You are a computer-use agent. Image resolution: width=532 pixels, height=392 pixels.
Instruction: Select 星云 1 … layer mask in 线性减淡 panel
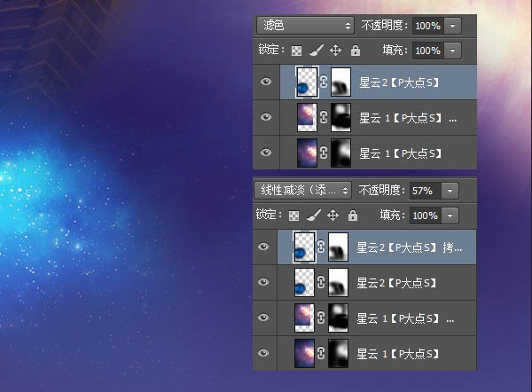(x=338, y=318)
